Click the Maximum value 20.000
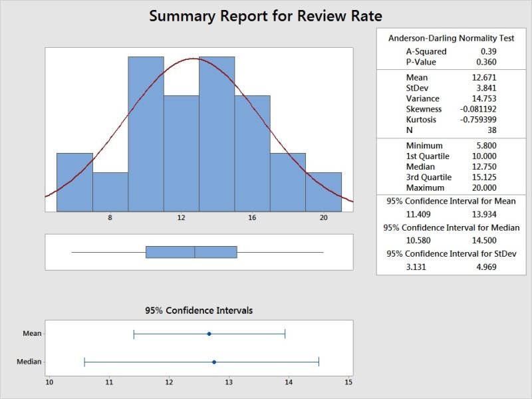The image size is (532, 399). click(x=482, y=188)
